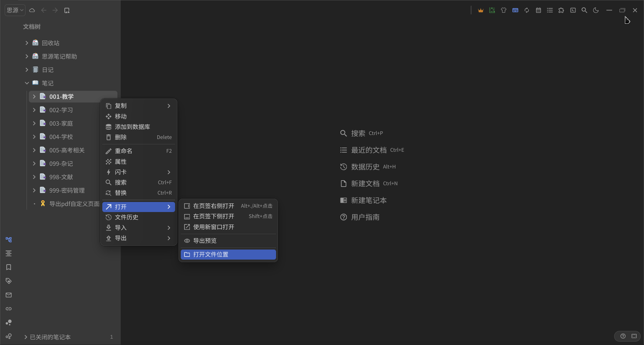
Task: Open the inbox mail icon in left dock
Action: click(x=9, y=295)
